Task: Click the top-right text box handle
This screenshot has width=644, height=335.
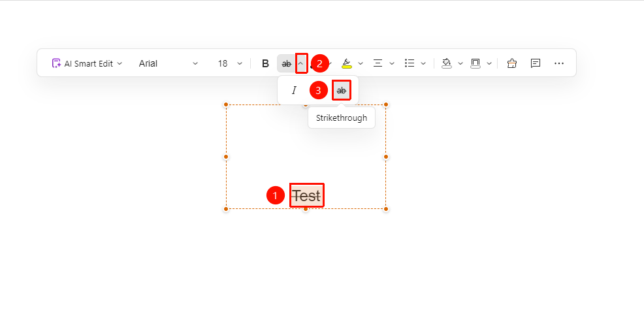Action: [x=385, y=104]
